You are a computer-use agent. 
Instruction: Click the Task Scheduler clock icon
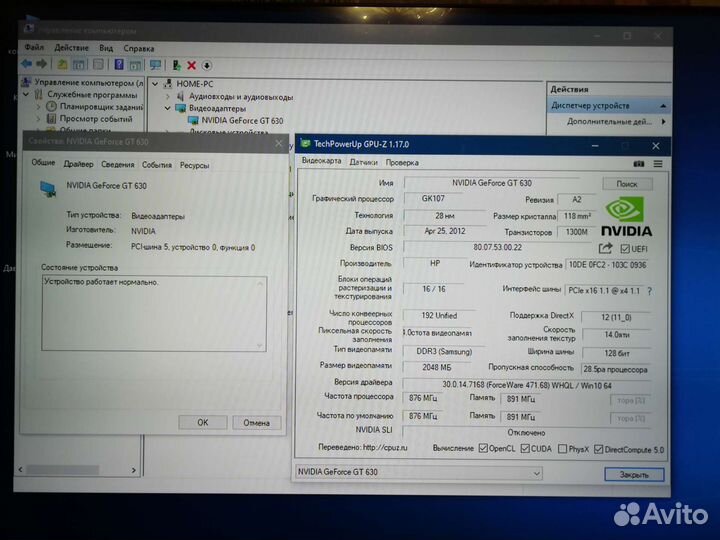[x=51, y=107]
